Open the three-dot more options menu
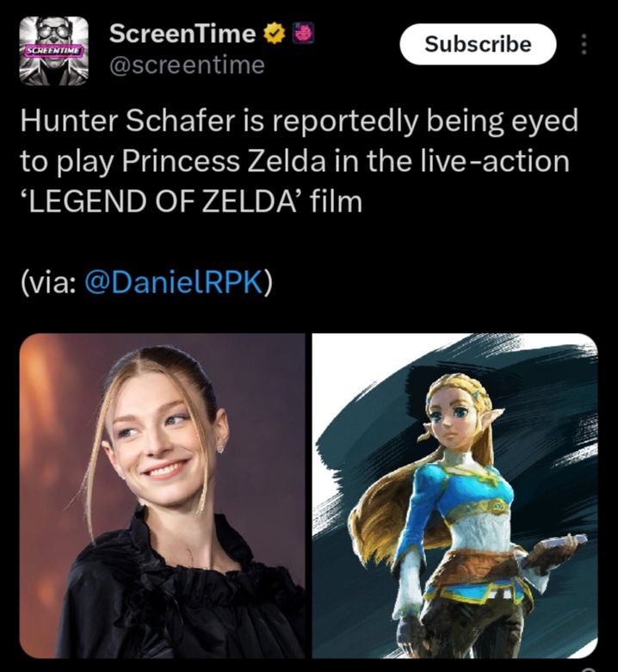 [583, 44]
